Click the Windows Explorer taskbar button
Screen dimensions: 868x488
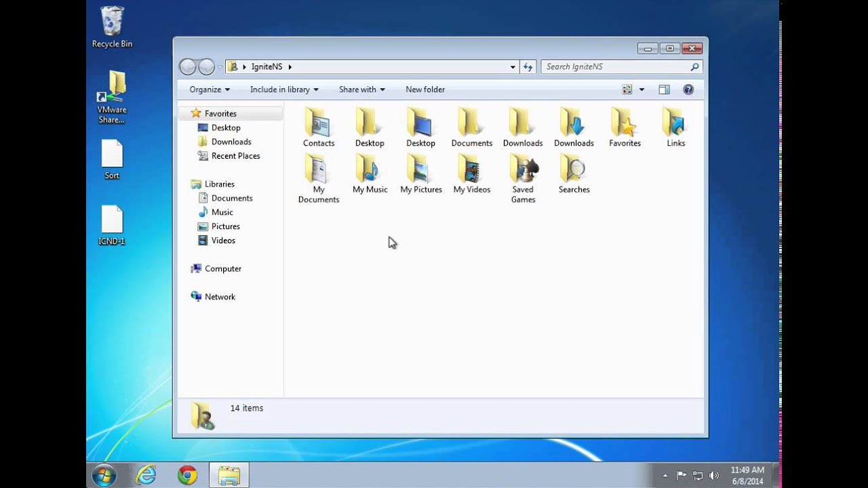point(229,475)
